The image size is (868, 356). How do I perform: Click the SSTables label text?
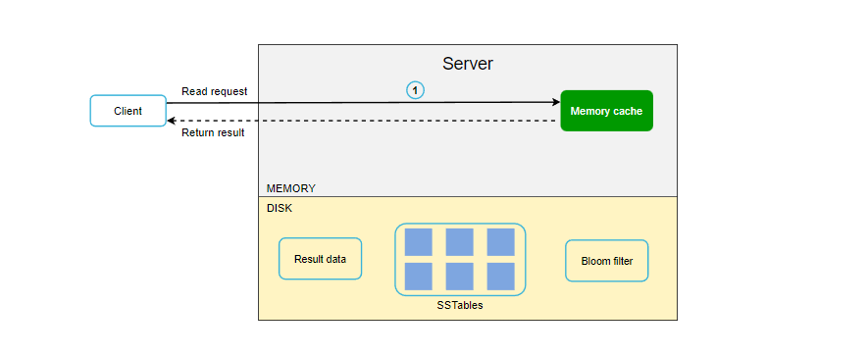[x=459, y=304]
